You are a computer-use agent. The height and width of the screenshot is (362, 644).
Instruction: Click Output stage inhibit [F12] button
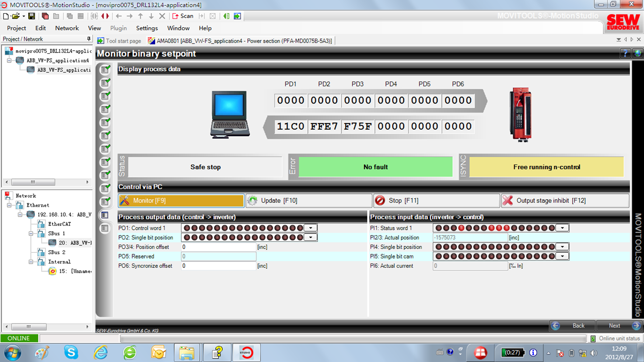click(x=565, y=201)
